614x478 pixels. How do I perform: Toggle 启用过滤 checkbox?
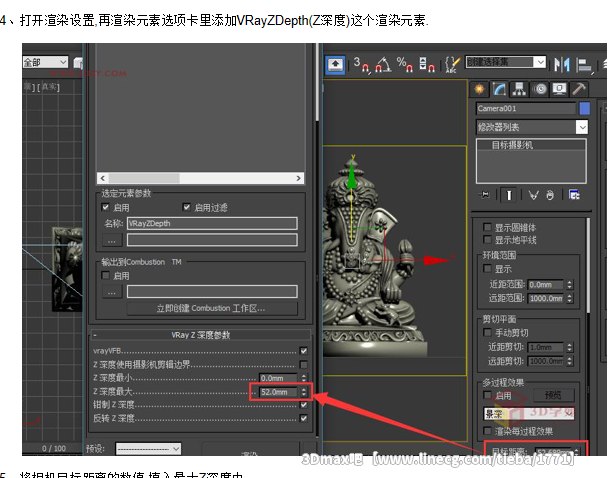186,207
